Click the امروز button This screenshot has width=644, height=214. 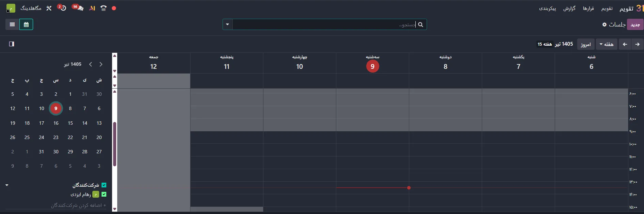point(586,44)
